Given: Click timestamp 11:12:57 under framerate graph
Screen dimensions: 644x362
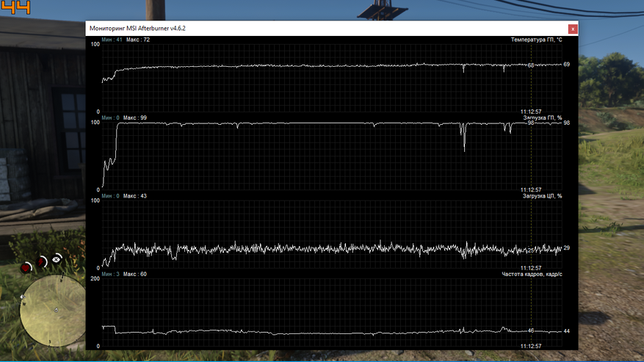Looking at the screenshot, I should (531, 346).
